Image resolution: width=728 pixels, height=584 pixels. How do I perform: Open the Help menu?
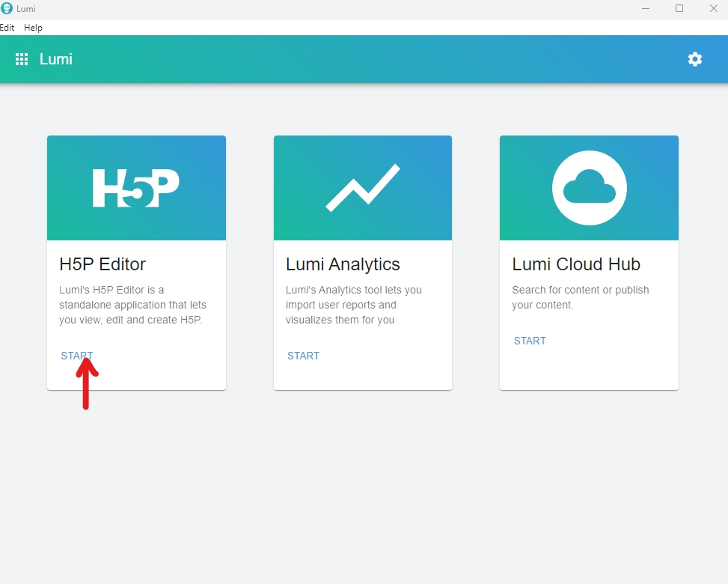click(x=33, y=28)
